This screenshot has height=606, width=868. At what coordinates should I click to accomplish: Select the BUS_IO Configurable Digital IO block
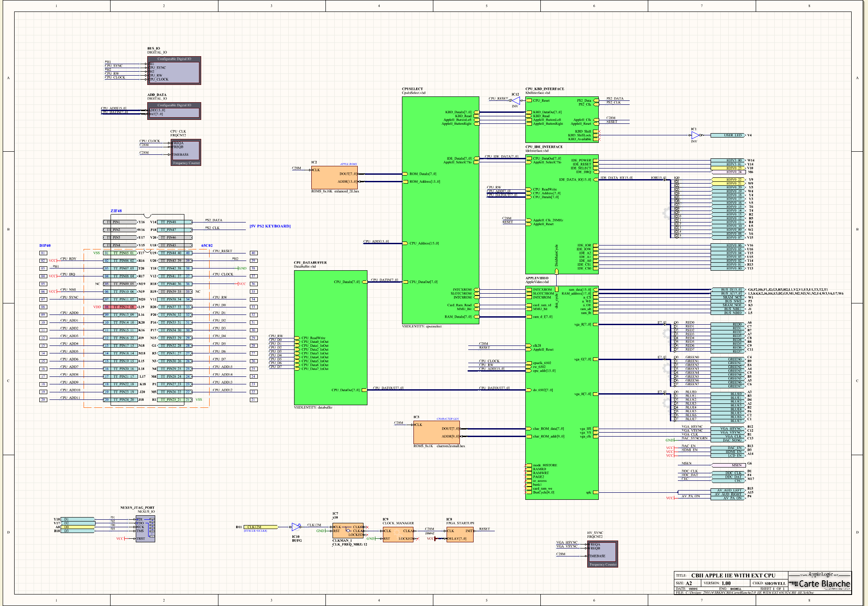pos(174,70)
